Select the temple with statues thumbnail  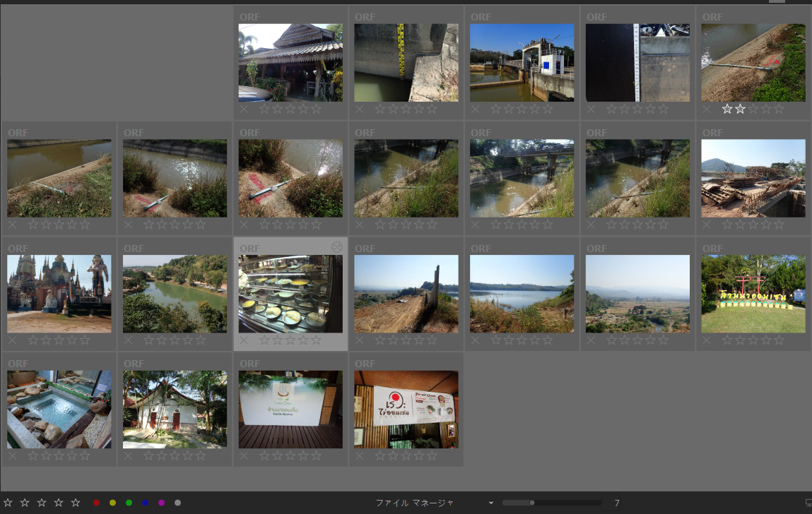tap(59, 294)
